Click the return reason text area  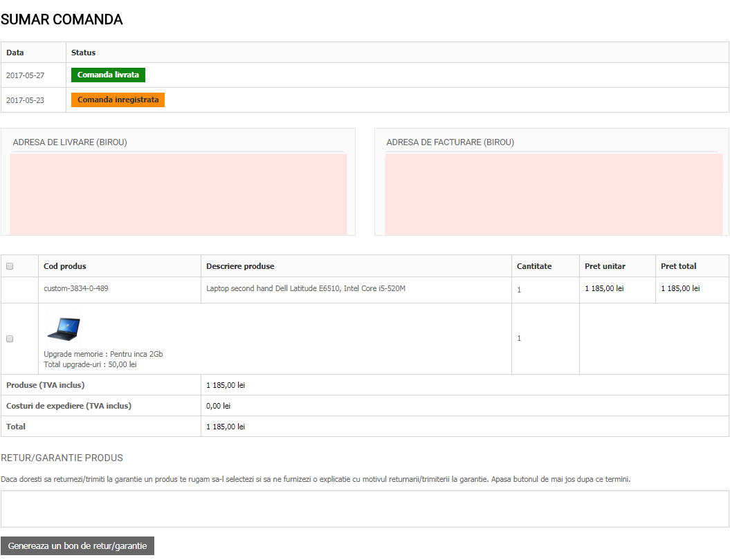coord(365,509)
